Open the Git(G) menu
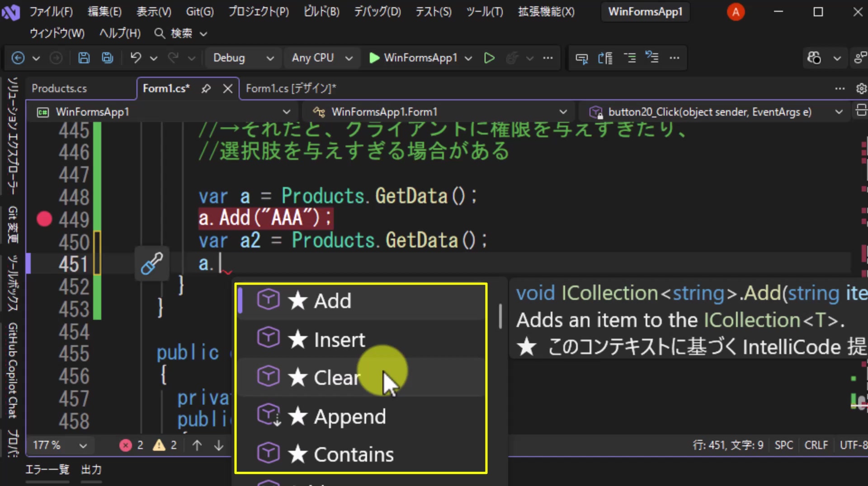 point(200,12)
